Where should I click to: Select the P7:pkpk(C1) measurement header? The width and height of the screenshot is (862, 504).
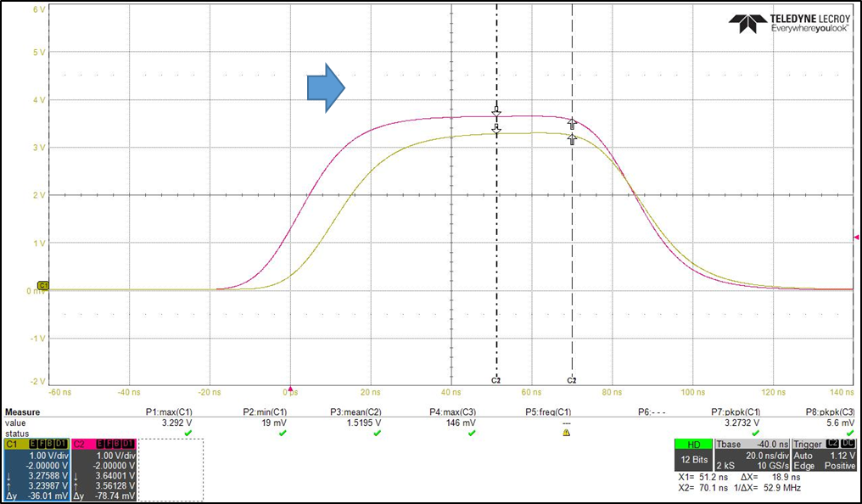tap(736, 412)
